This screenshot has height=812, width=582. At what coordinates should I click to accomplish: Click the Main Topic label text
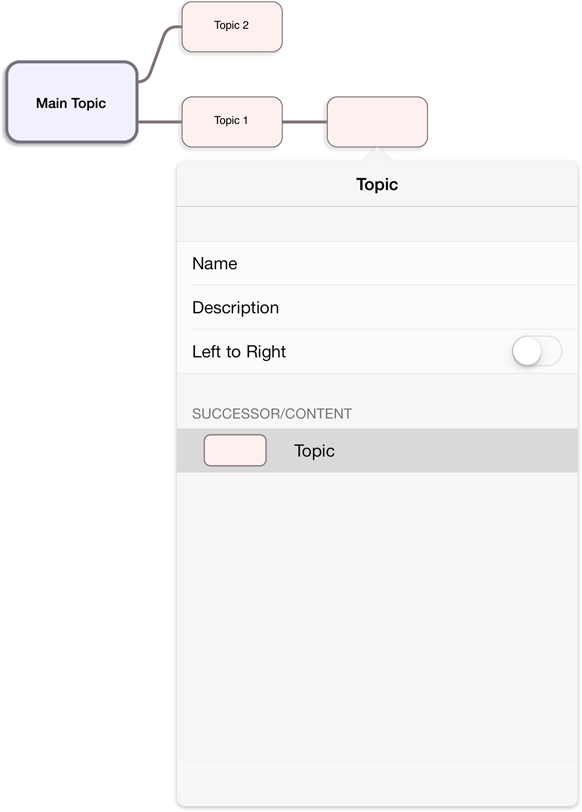pos(71,103)
